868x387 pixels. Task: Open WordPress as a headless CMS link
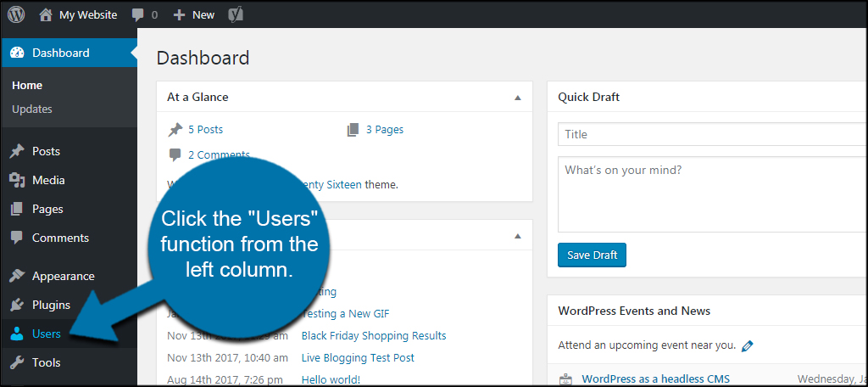(x=655, y=380)
